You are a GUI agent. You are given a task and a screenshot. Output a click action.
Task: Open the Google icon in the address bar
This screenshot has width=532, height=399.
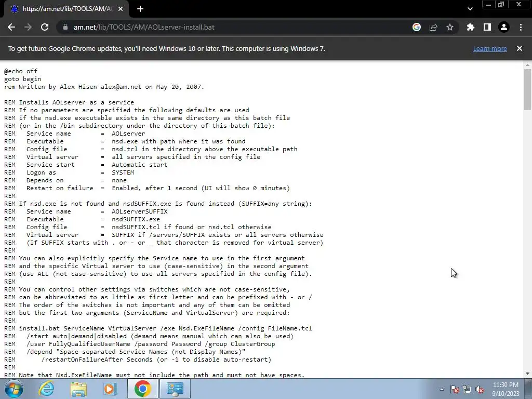coord(417,27)
